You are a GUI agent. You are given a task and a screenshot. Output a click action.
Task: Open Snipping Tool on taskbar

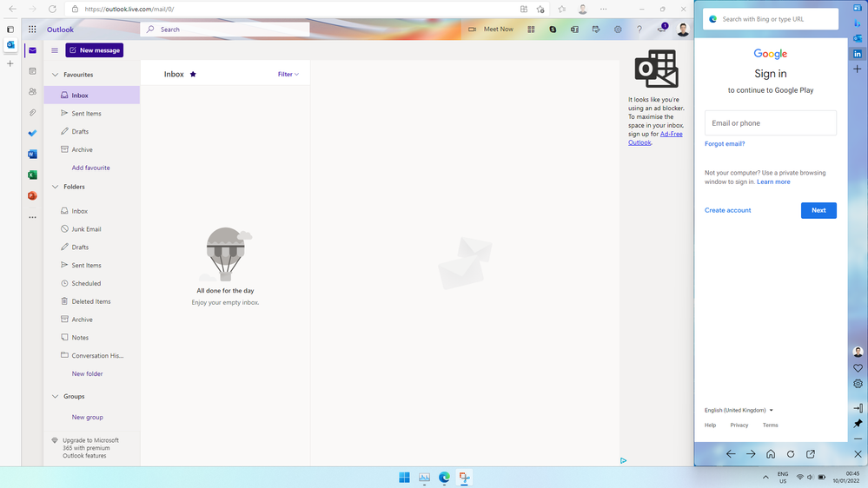(464, 477)
